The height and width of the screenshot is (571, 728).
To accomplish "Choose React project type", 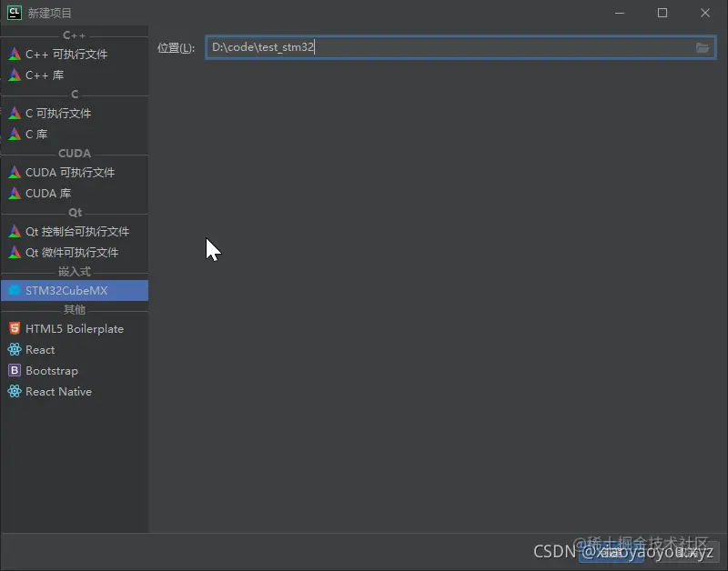I will pyautogui.click(x=75, y=349).
